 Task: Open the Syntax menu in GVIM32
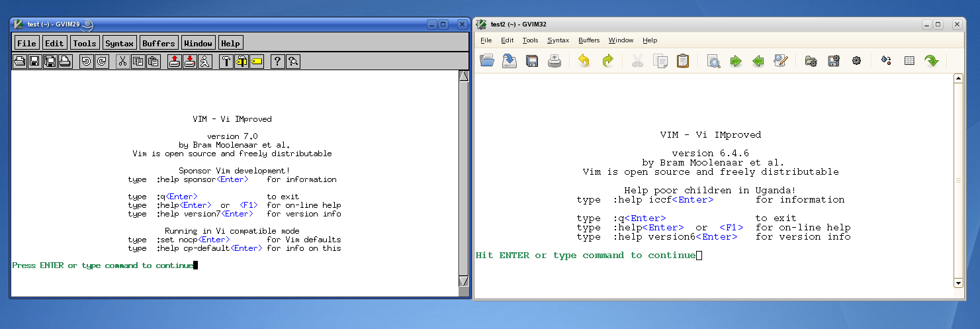tap(558, 40)
